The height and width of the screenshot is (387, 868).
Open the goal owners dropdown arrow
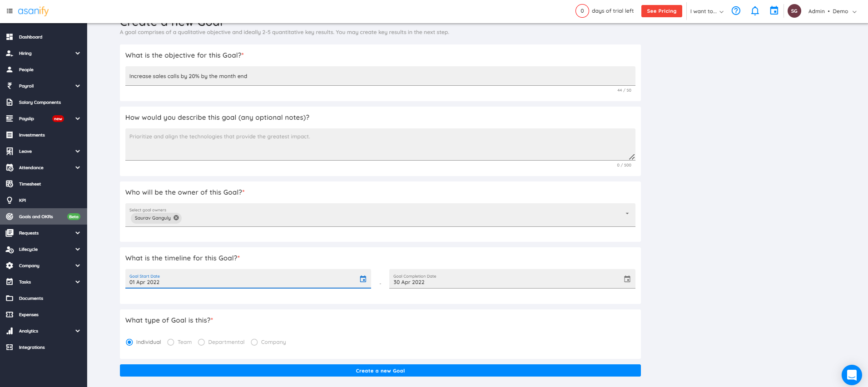click(x=627, y=213)
